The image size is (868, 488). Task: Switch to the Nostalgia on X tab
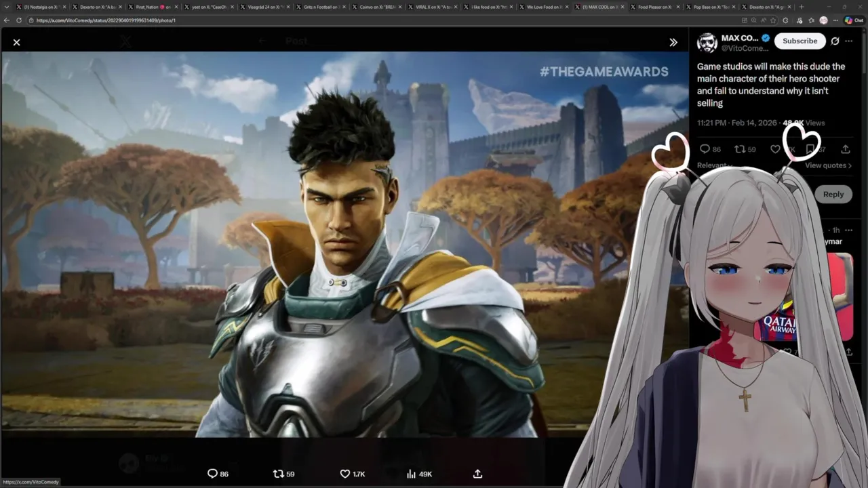[41, 7]
